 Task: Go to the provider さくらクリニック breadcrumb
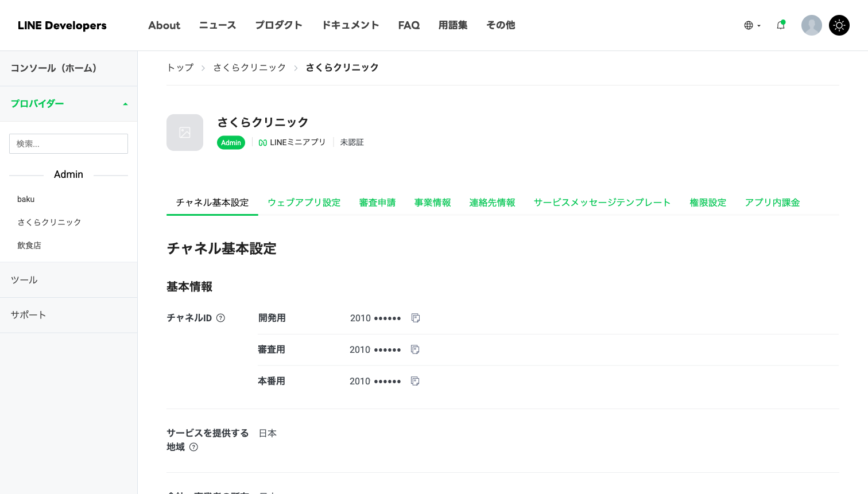tap(249, 68)
